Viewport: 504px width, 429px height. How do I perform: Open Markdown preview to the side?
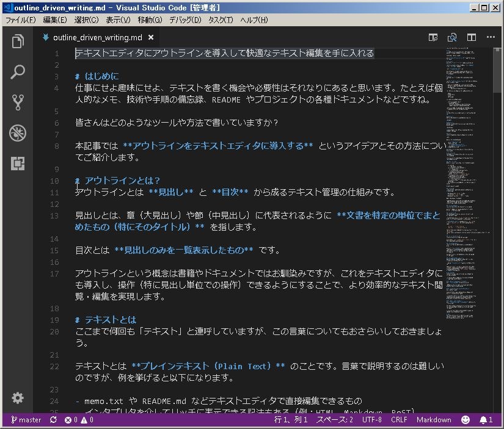pyautogui.click(x=452, y=37)
